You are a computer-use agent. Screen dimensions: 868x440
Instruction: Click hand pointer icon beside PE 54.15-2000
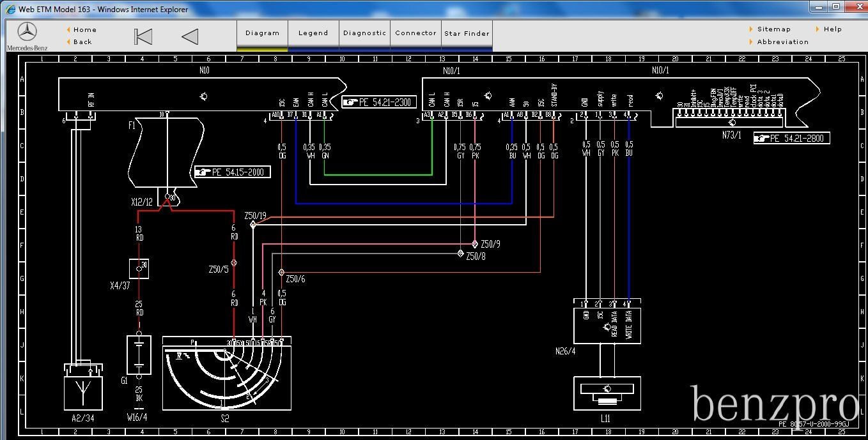click(x=203, y=172)
